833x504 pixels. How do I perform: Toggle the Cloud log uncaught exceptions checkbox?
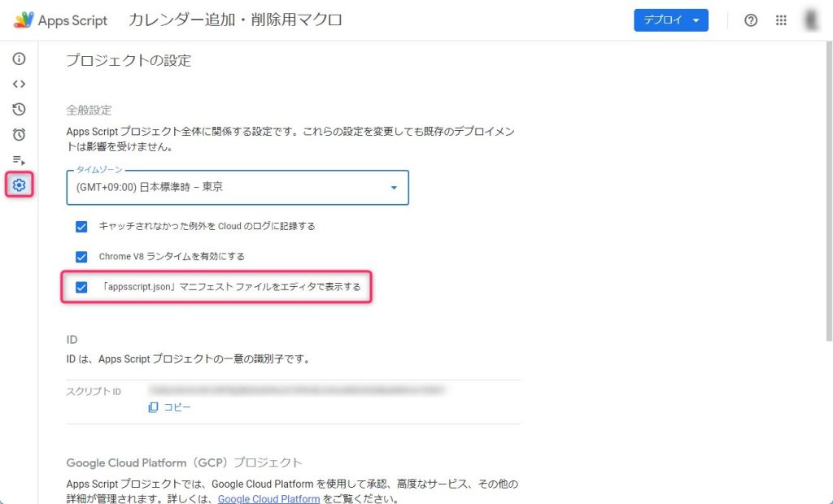click(x=81, y=227)
